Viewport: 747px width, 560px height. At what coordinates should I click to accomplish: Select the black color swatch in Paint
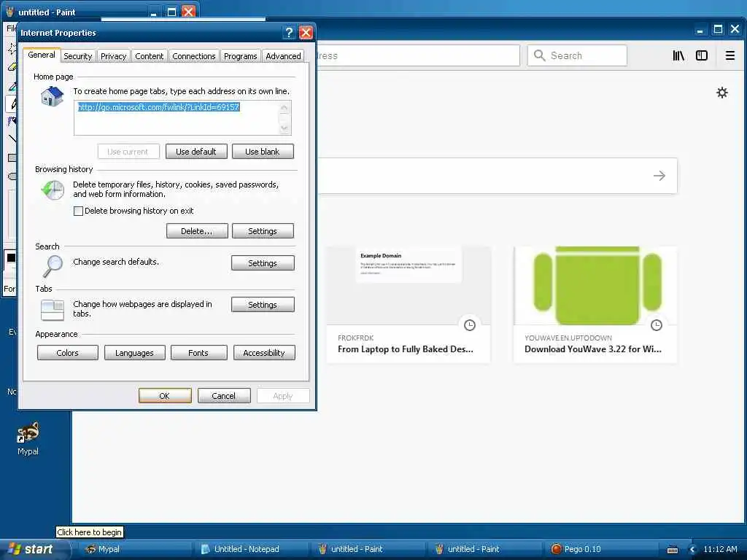click(11, 257)
